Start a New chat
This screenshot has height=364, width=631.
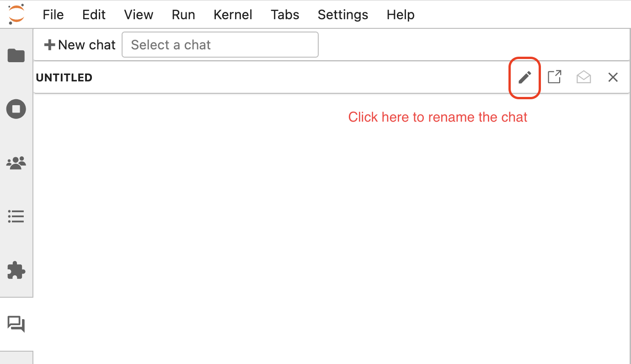[x=80, y=45]
